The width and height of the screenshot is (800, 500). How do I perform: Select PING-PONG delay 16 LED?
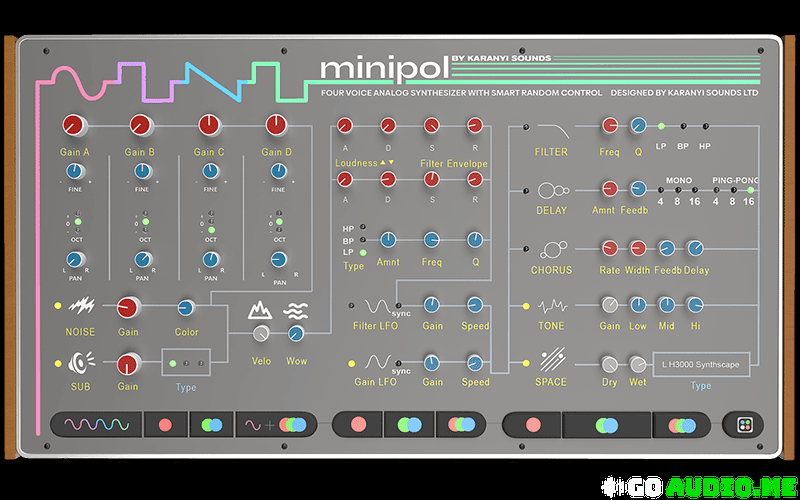(750, 190)
